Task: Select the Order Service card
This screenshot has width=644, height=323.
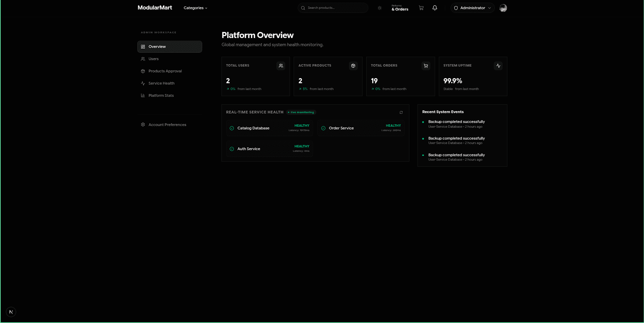Action: tap(361, 128)
